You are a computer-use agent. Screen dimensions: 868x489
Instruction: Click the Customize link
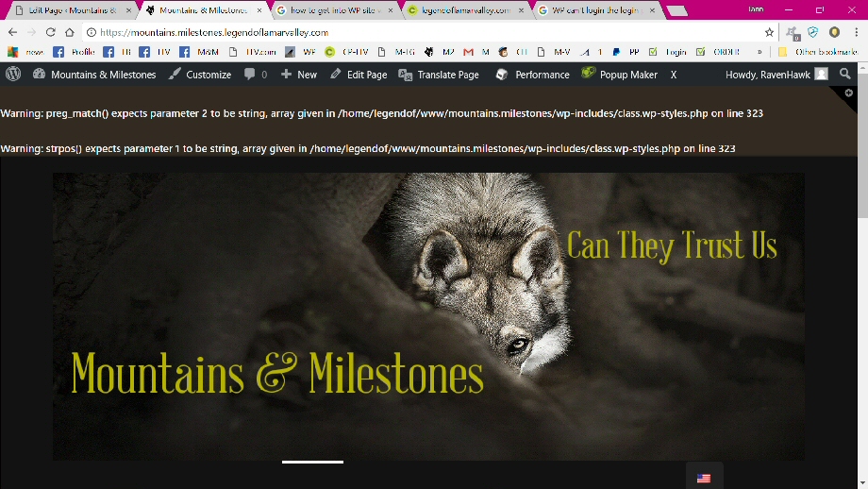pos(200,74)
